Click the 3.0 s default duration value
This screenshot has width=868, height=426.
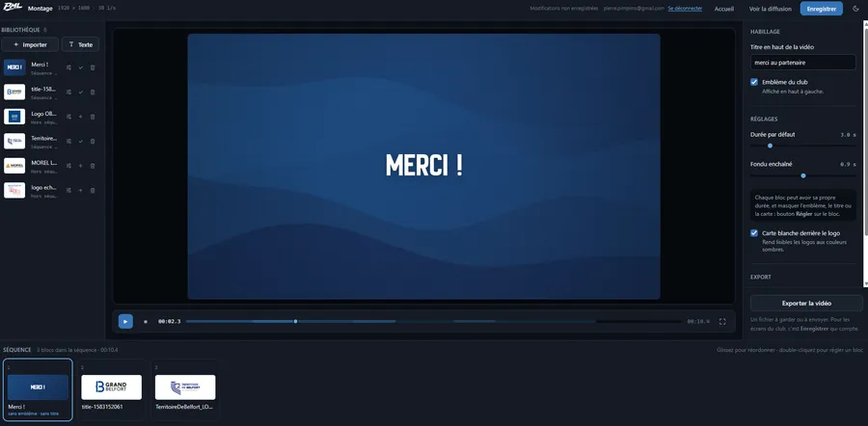848,134
